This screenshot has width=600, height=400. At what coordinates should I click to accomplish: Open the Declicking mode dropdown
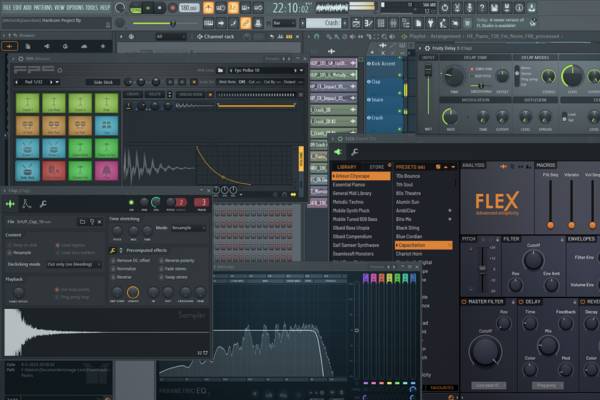click(x=74, y=264)
